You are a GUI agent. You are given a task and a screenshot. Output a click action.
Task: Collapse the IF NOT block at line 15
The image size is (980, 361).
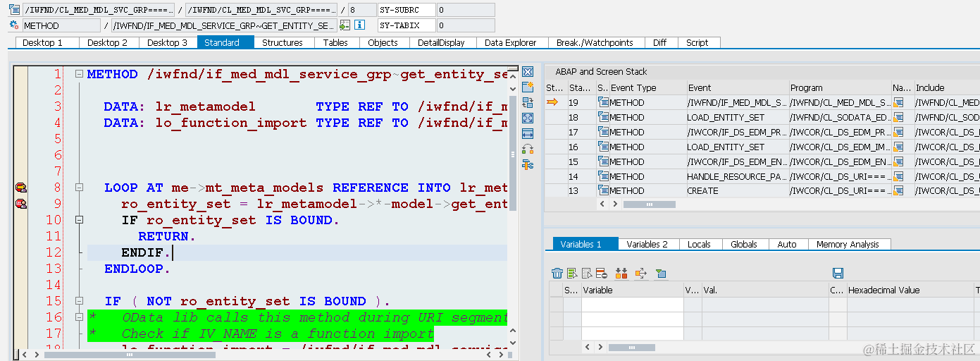tap(79, 301)
